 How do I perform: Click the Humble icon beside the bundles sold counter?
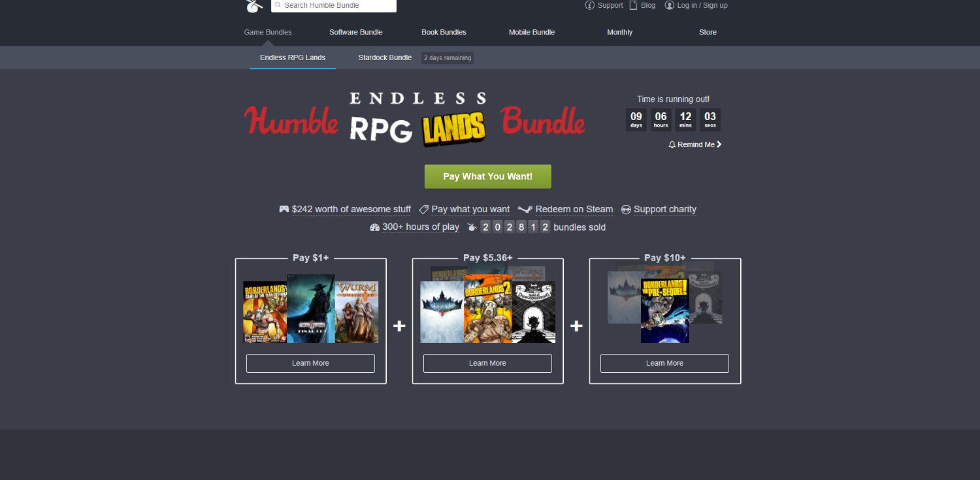coord(472,227)
